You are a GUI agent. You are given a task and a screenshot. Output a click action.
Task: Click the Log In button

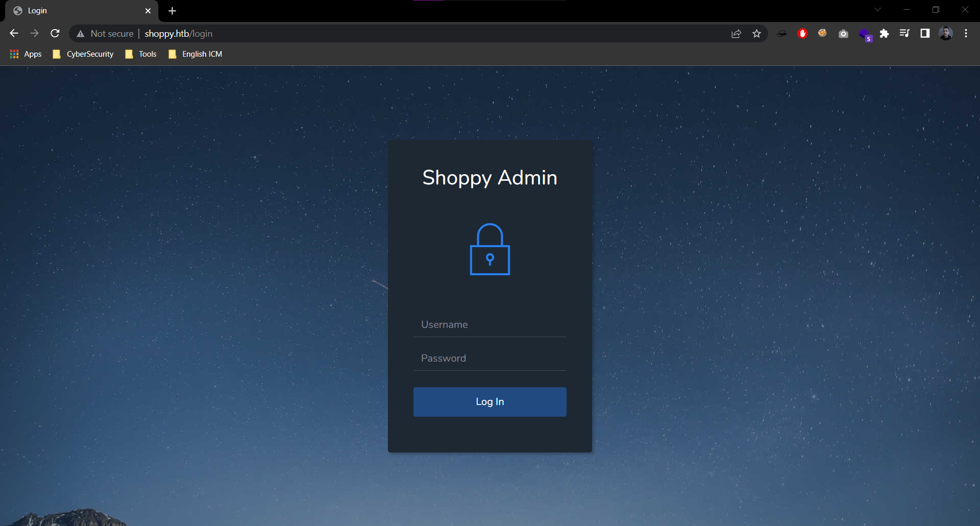pos(489,402)
